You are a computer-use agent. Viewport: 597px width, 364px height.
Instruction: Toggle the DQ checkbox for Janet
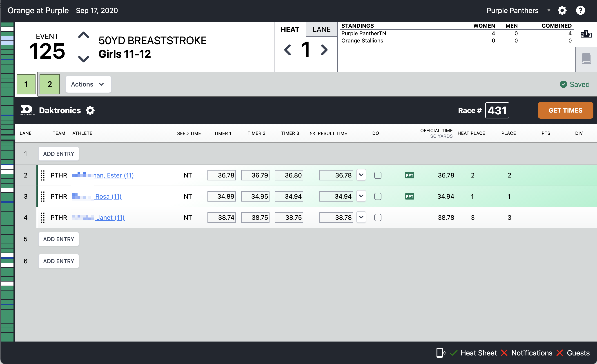[377, 218]
